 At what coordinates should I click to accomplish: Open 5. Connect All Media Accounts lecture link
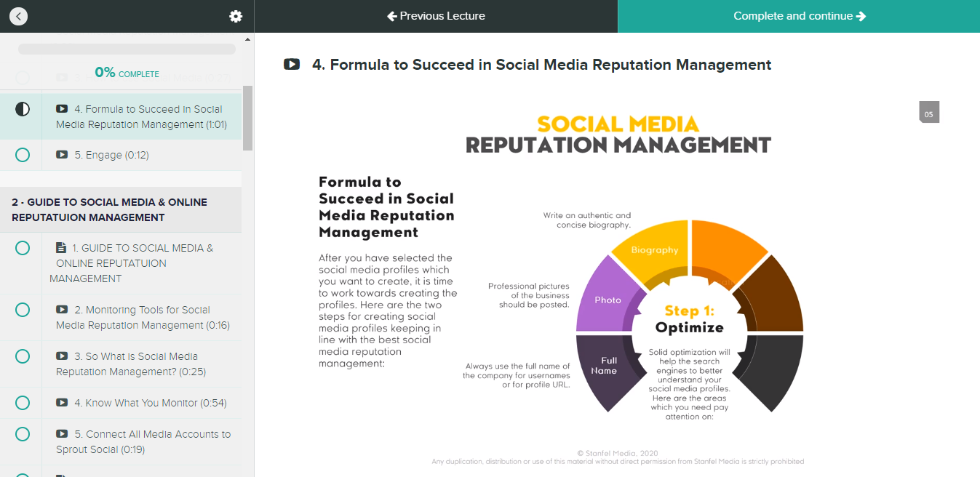click(143, 441)
